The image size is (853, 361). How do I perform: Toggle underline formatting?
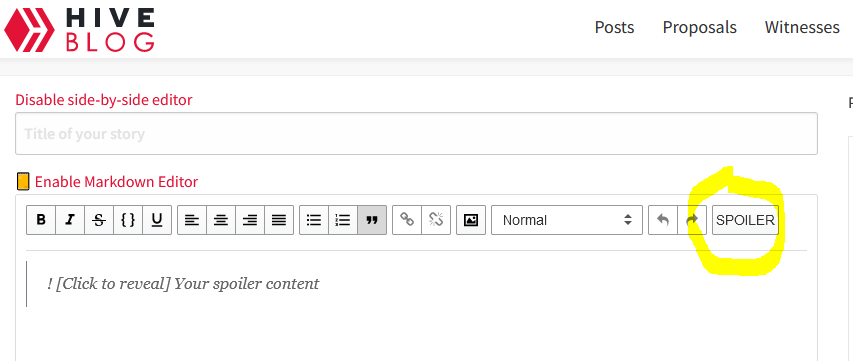click(x=157, y=220)
